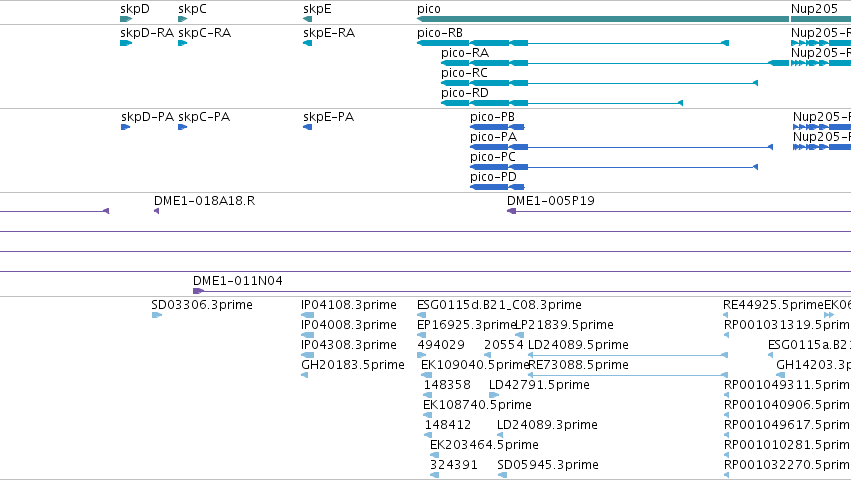Screen dimensions: 851x480
Task: Select the pico-PB protein bar
Action: pyautogui.click(x=497, y=127)
